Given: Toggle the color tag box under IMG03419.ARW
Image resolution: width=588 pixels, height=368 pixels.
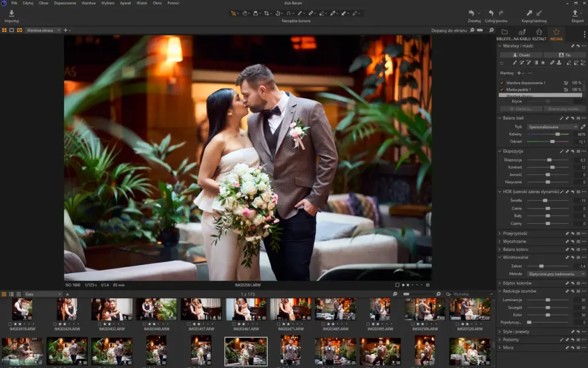Looking at the screenshot, I should pyautogui.click(x=11, y=324).
